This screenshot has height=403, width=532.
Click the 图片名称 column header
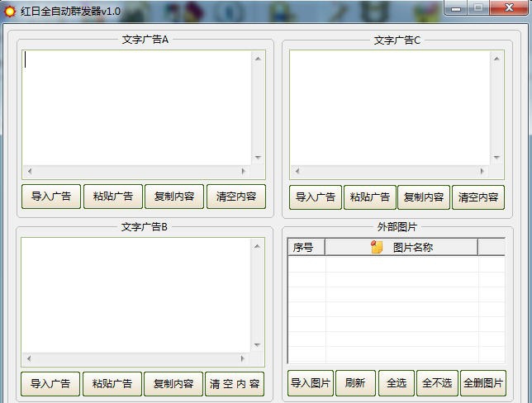(401, 247)
